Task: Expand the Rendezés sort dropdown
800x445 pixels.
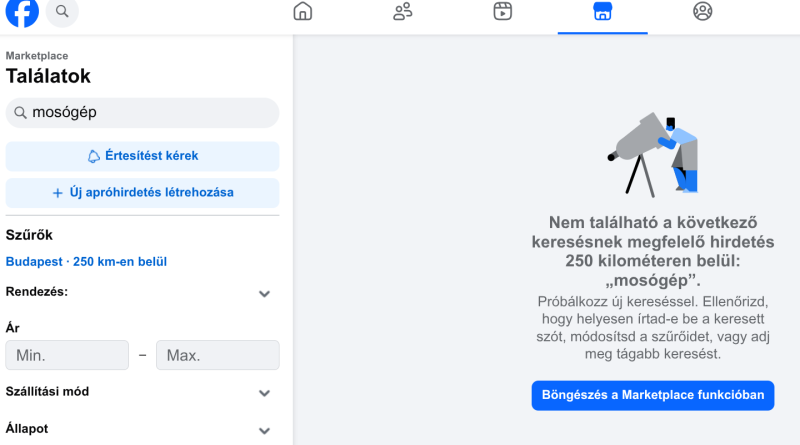Action: (264, 294)
